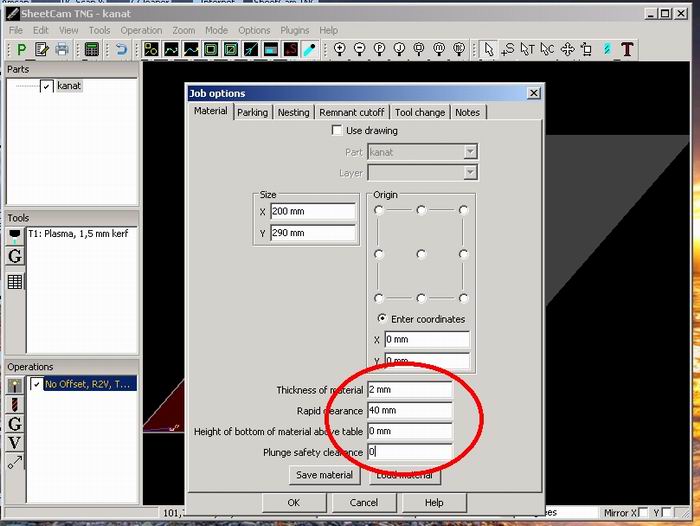Screen dimensions: 700x526
Task: Click the zoom in plus magnifier
Action: (340, 49)
